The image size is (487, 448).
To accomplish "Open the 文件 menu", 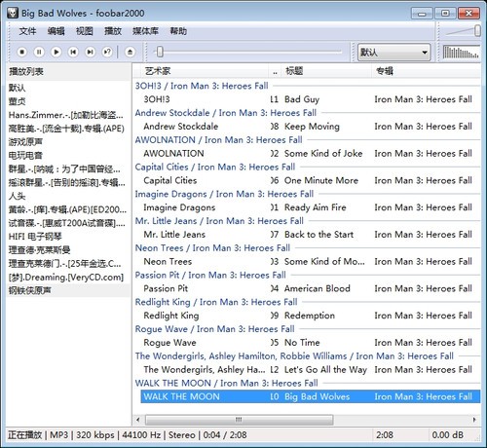I will click(27, 31).
